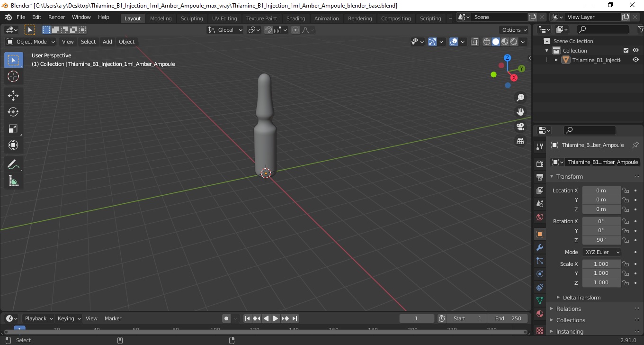Open the Scene properties tab
644x345 pixels.
coord(540,204)
